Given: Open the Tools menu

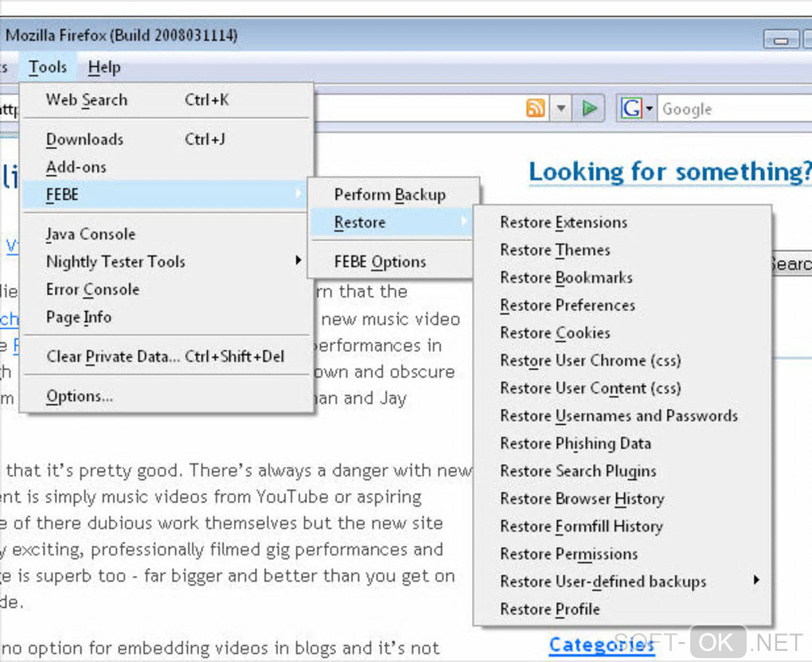Looking at the screenshot, I should pyautogui.click(x=48, y=68).
